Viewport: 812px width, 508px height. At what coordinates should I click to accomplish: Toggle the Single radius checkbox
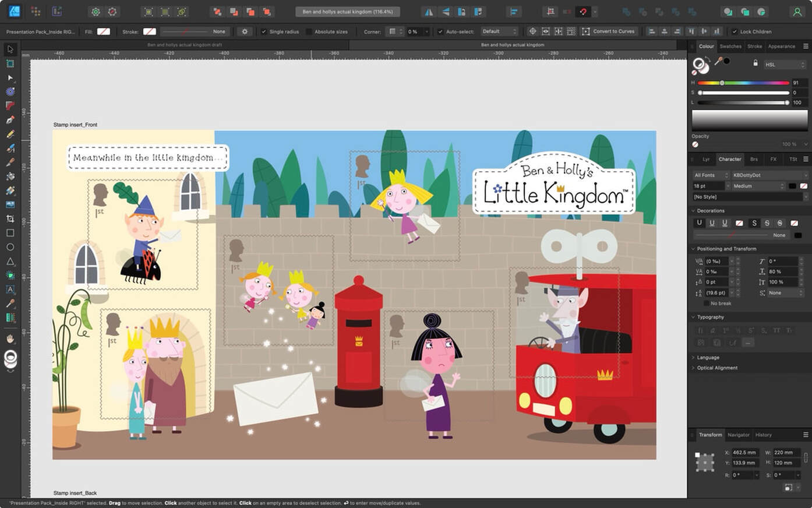tap(264, 31)
